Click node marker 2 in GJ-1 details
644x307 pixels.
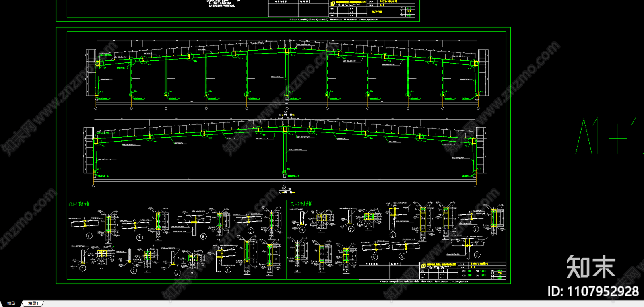134,271
